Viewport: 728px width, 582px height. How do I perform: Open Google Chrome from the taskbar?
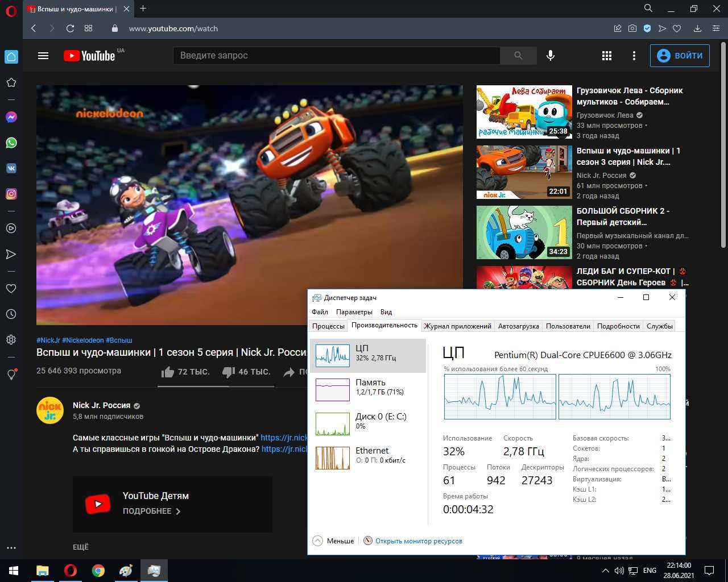point(98,571)
